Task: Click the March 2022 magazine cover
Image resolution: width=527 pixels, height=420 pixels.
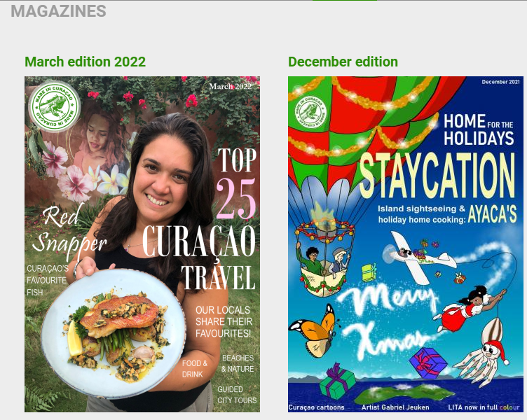Action: click(142, 244)
